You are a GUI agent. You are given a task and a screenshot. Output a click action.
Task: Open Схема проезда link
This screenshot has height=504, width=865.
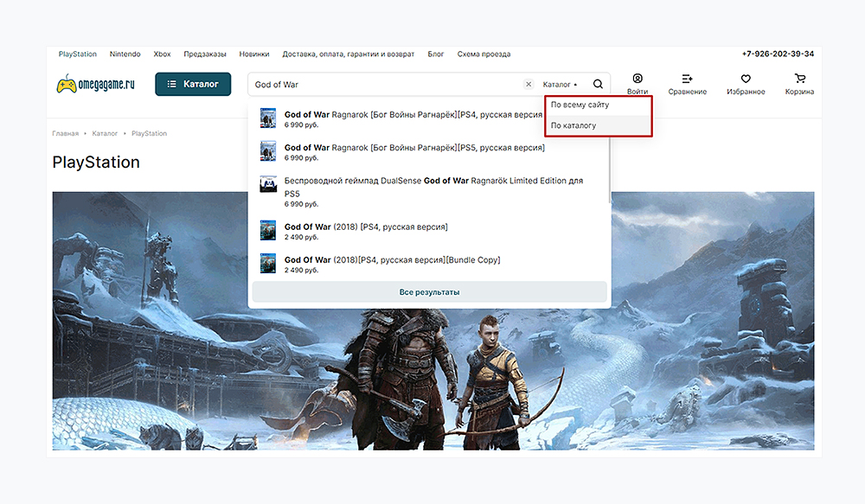click(x=484, y=54)
